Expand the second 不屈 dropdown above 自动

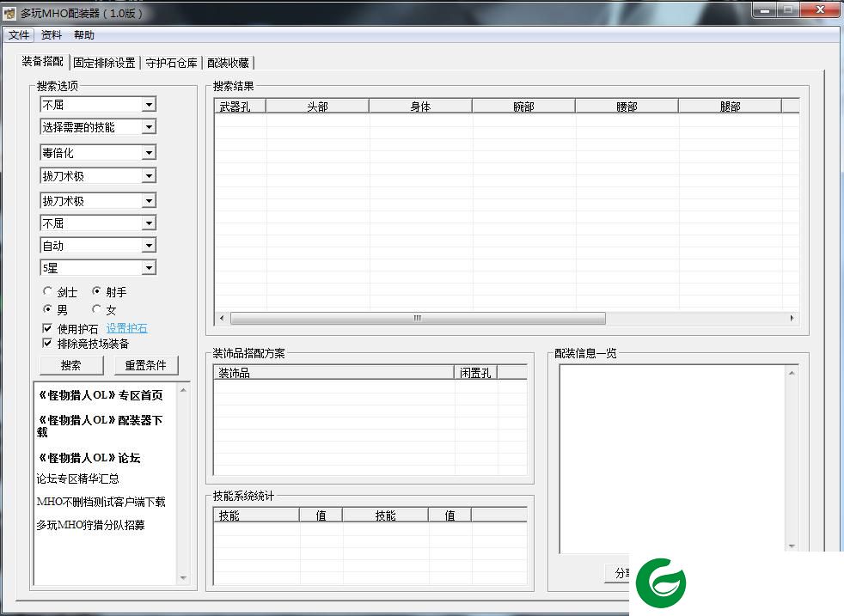[x=149, y=223]
